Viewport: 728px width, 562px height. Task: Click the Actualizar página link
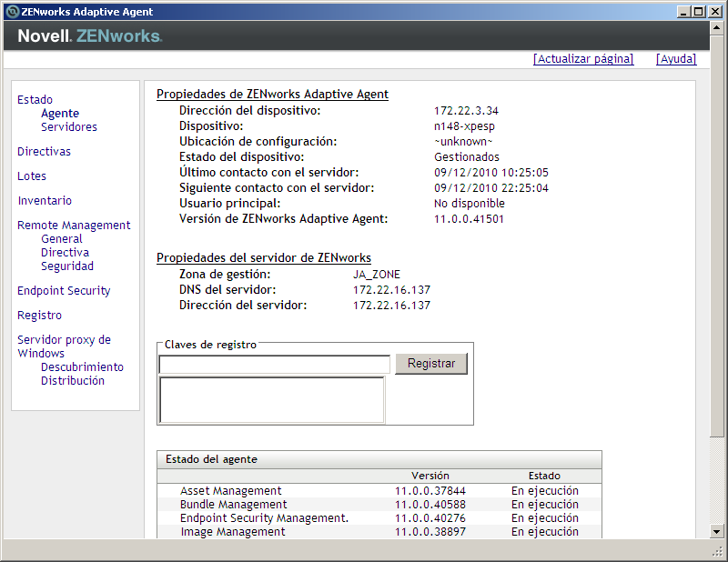point(583,59)
